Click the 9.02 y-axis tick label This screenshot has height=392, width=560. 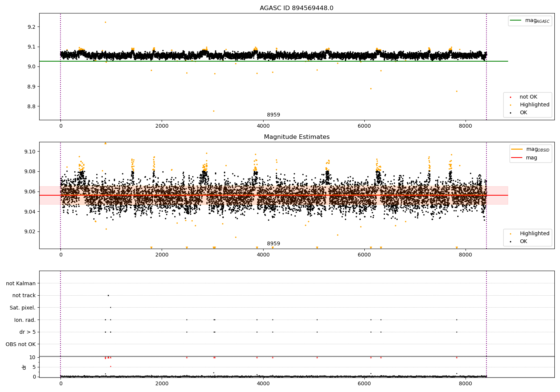(x=30, y=231)
